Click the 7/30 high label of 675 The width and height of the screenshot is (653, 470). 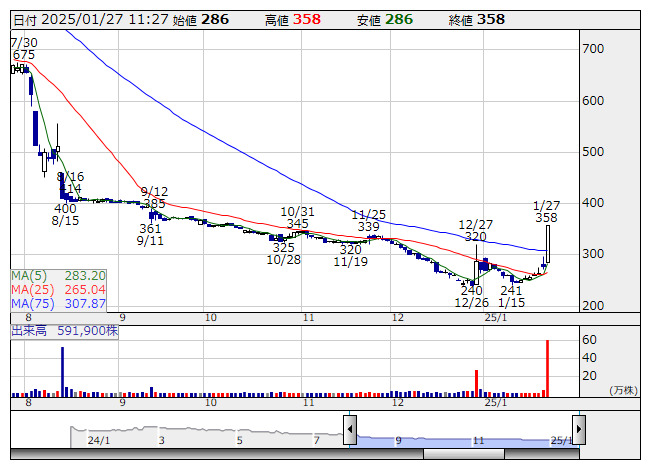pyautogui.click(x=22, y=48)
